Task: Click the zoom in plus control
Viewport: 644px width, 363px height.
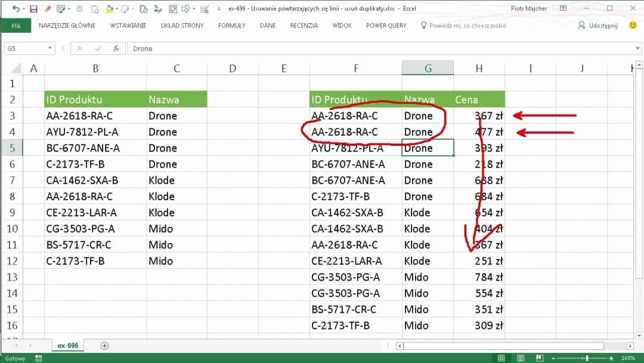Action: pyautogui.click(x=611, y=358)
